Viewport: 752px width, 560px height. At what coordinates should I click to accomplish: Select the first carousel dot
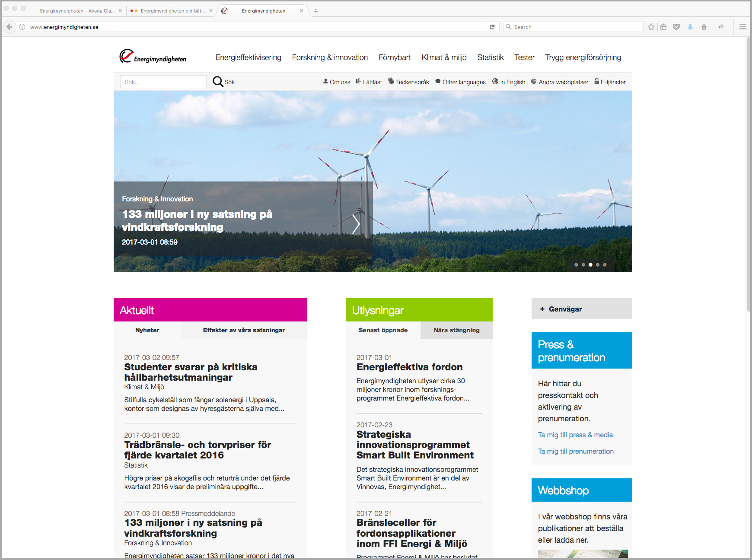point(576,265)
